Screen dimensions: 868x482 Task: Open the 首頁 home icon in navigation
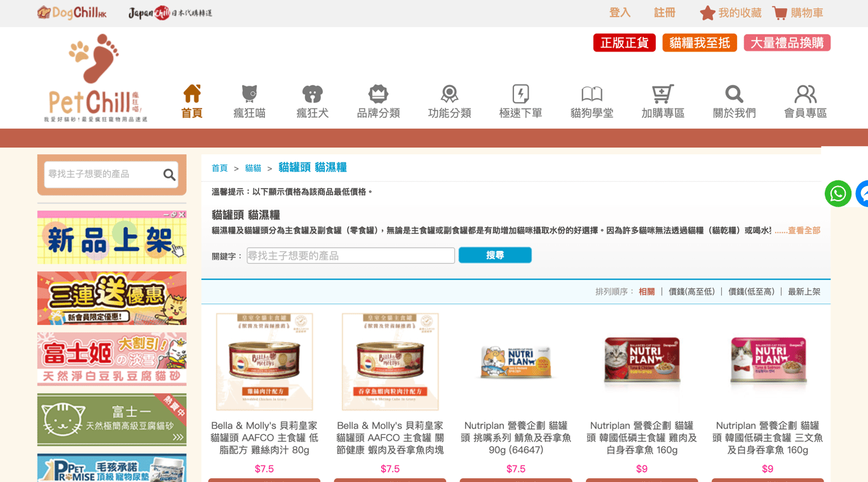click(x=192, y=94)
